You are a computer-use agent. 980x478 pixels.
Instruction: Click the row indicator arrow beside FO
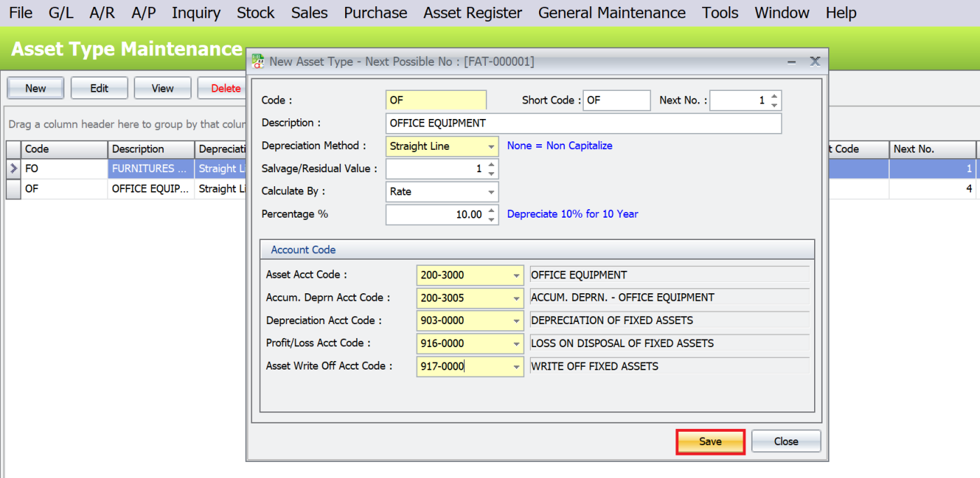pos(13,169)
